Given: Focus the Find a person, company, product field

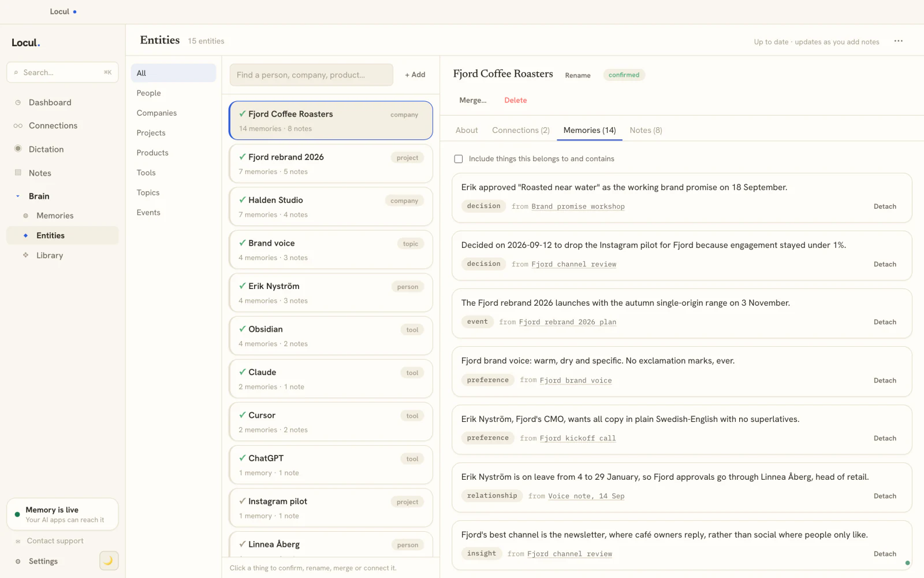Looking at the screenshot, I should pyautogui.click(x=311, y=75).
